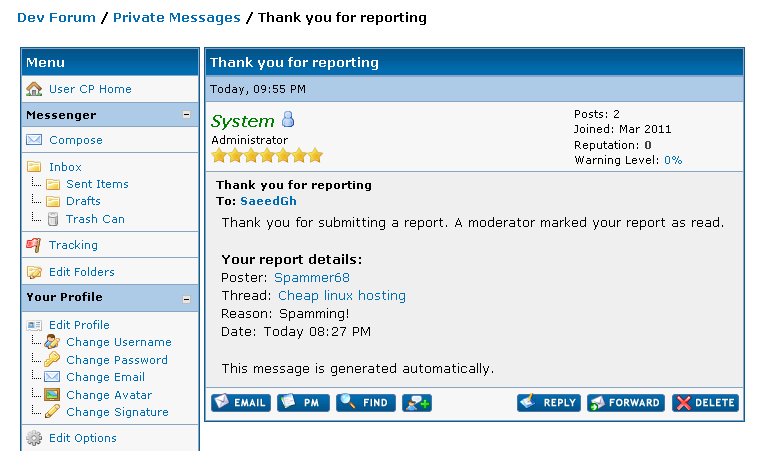Click the user status icon beside System
Image resolution: width=763 pixels, height=451 pixels.
[288, 119]
